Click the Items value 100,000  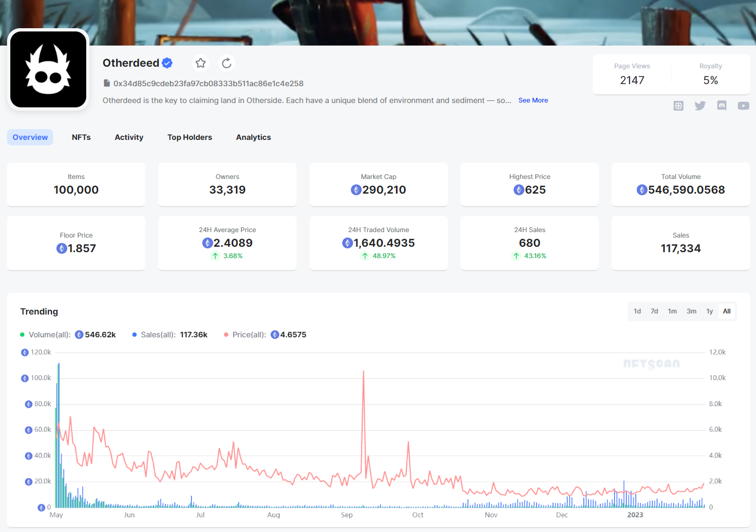click(76, 190)
